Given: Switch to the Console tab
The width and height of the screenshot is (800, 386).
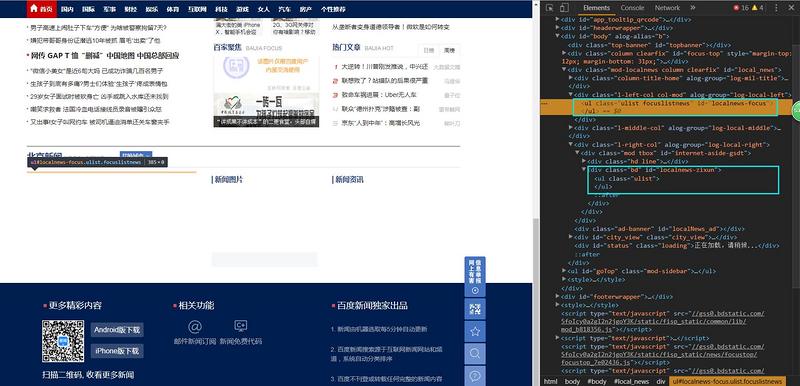Looking at the screenshot, I should [x=632, y=8].
